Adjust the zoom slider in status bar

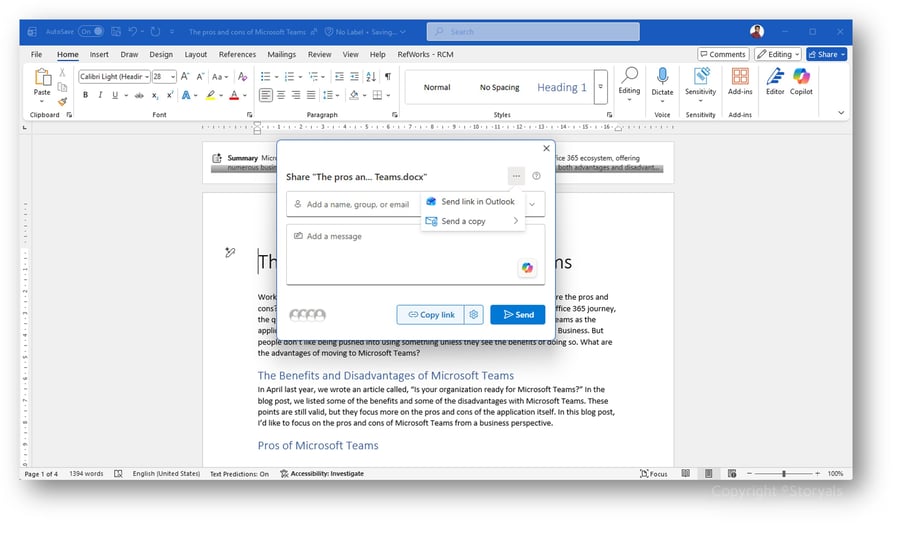click(783, 474)
